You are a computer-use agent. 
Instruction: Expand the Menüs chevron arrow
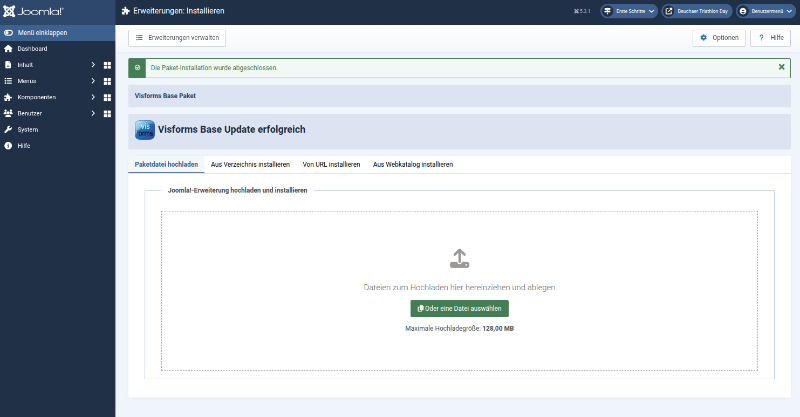pos(93,81)
